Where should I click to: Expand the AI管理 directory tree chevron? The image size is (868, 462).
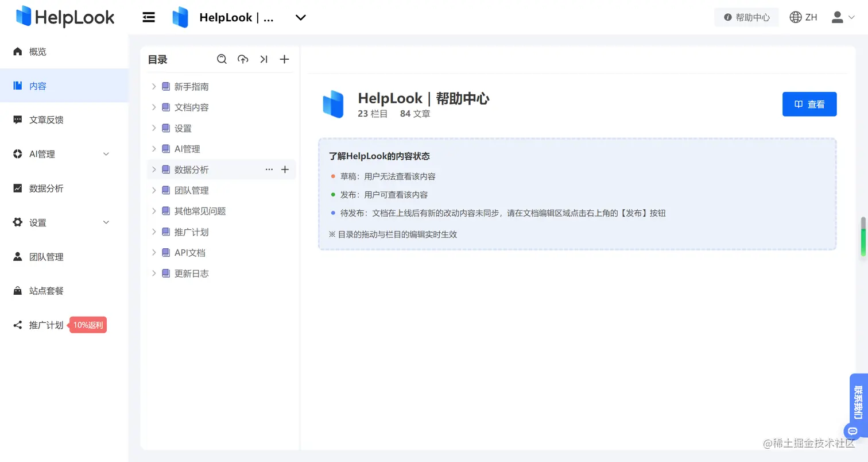point(153,149)
